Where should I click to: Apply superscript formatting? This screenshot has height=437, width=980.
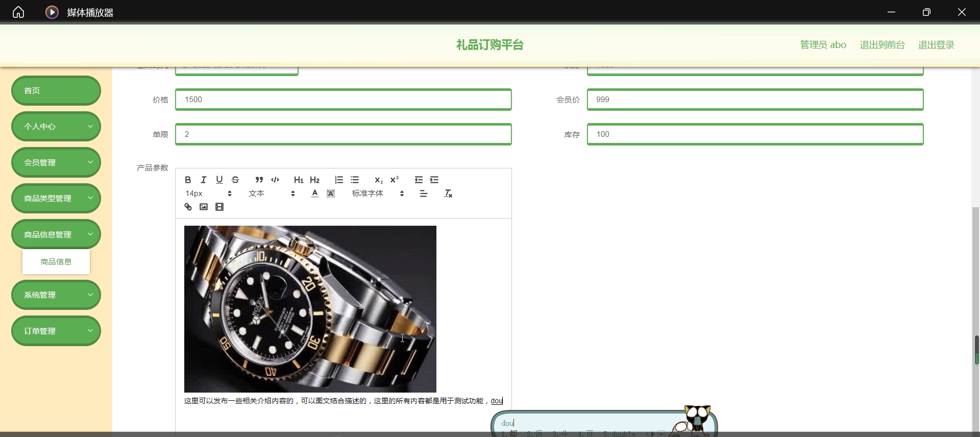395,180
